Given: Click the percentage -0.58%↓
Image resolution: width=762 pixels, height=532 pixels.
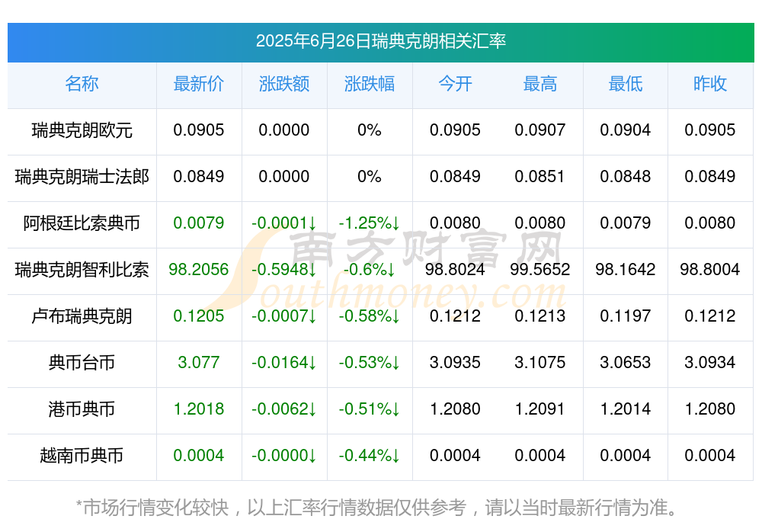Looking at the screenshot, I should [x=370, y=316].
